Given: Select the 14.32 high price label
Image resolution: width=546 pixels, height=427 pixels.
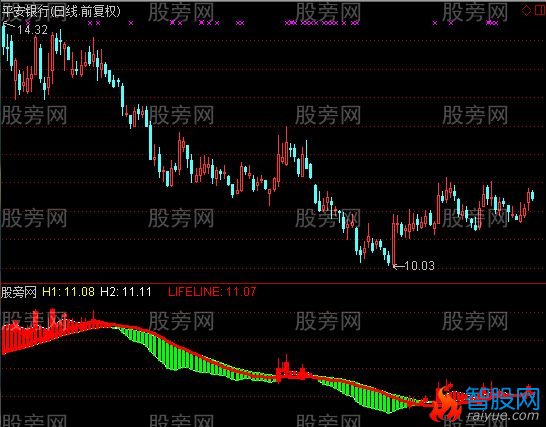Looking at the screenshot, I should click(32, 30).
